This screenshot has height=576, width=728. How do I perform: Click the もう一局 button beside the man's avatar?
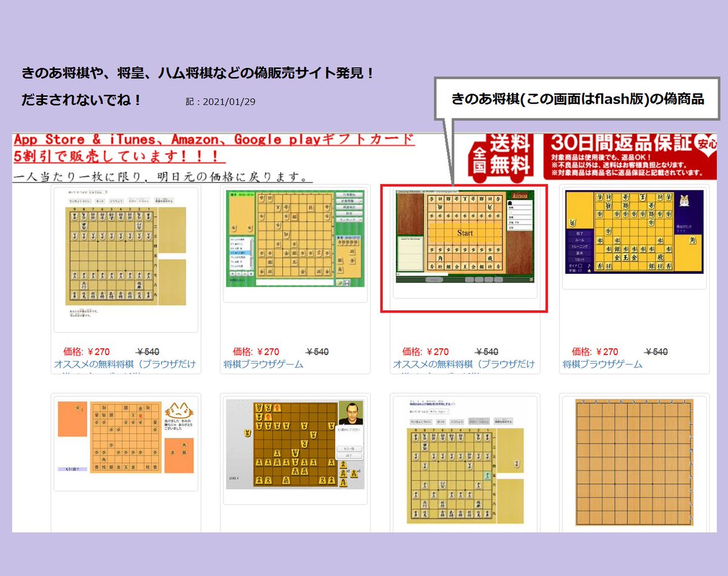point(349,449)
